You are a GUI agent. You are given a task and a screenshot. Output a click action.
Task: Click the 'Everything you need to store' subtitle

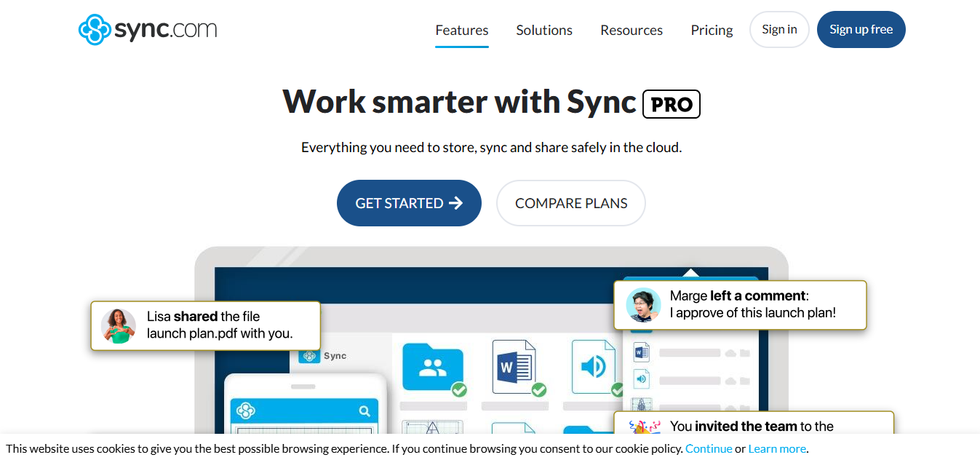tap(491, 147)
